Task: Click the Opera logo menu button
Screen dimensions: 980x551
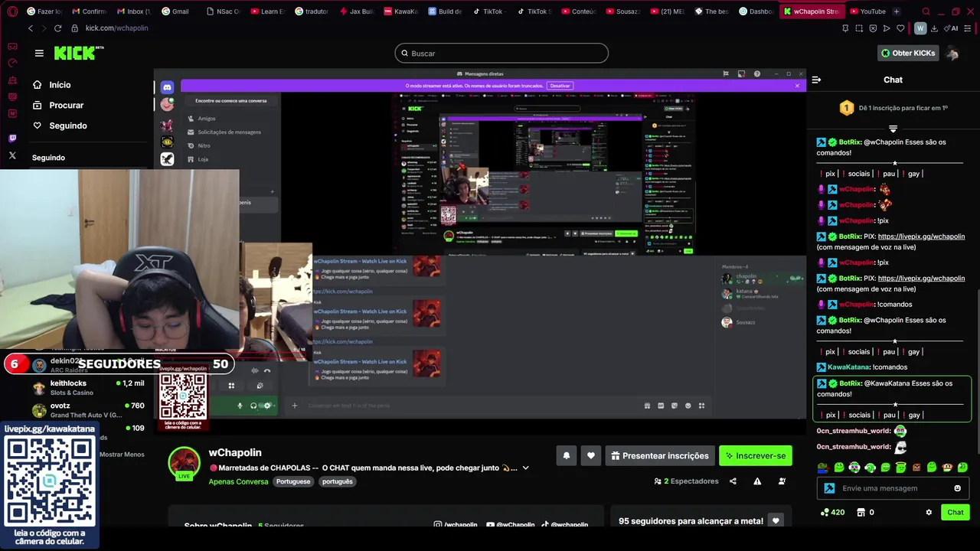Action: click(x=12, y=11)
